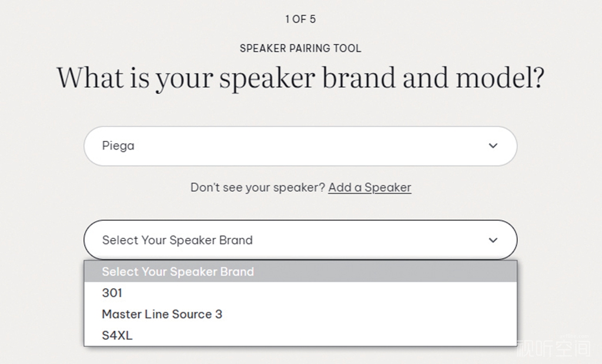Click the placeholder text in the model field
Viewport: 602px width, 364px height.
click(177, 240)
